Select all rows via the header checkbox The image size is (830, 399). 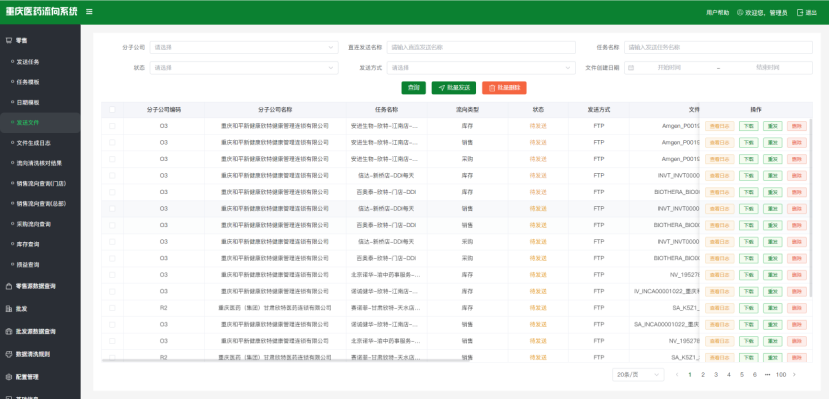point(112,110)
